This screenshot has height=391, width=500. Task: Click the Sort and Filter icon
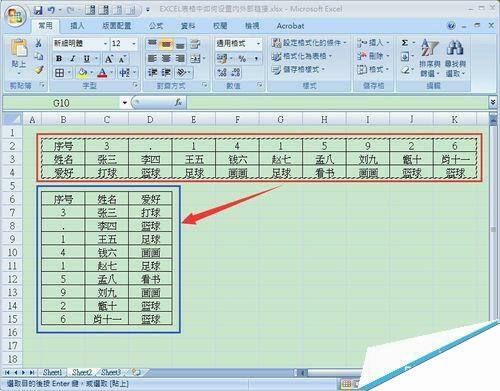coord(430,47)
